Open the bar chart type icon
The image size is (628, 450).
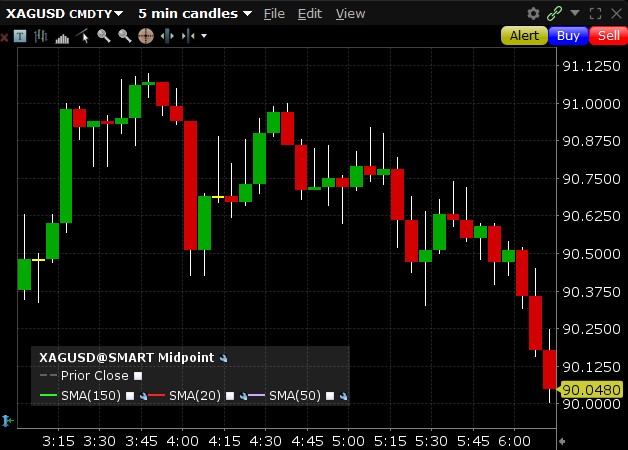40,36
